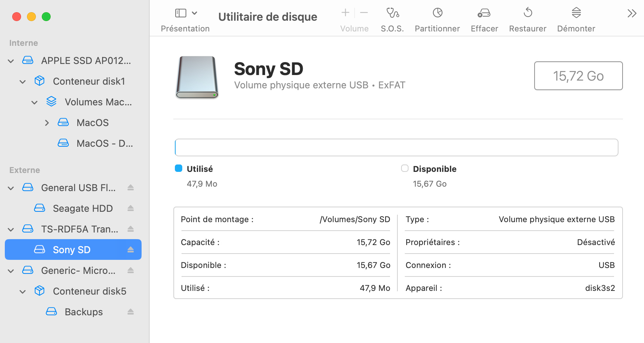Screen dimensions: 644x343
Task: Click the Restaurer restore arrow icon
Action: point(528,13)
